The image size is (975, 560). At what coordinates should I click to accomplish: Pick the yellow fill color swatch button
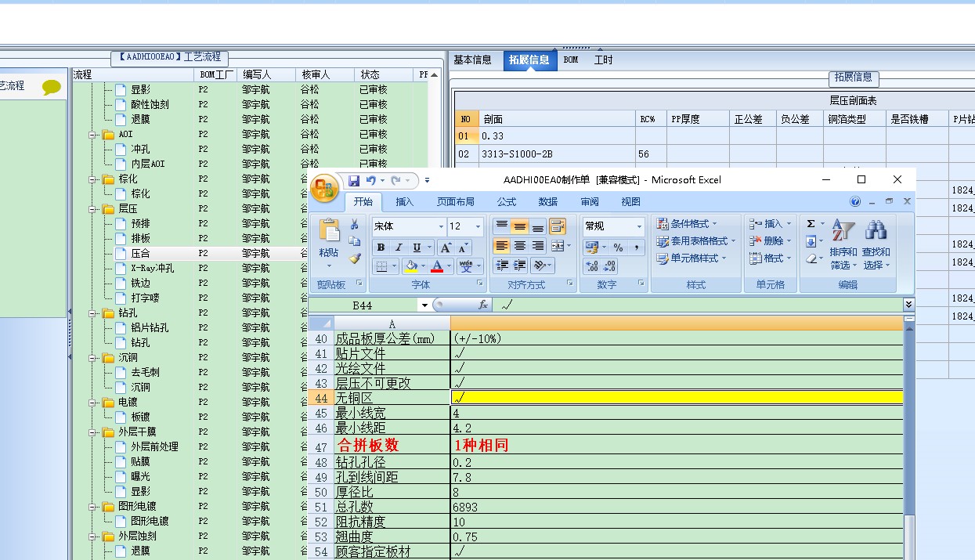point(410,266)
